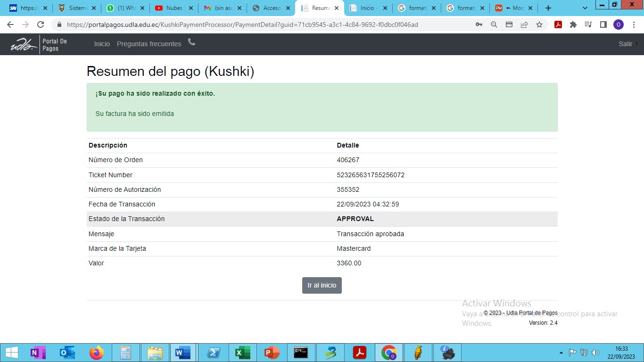Click the address bar URL field
The image size is (644, 362).
tap(264, 25)
